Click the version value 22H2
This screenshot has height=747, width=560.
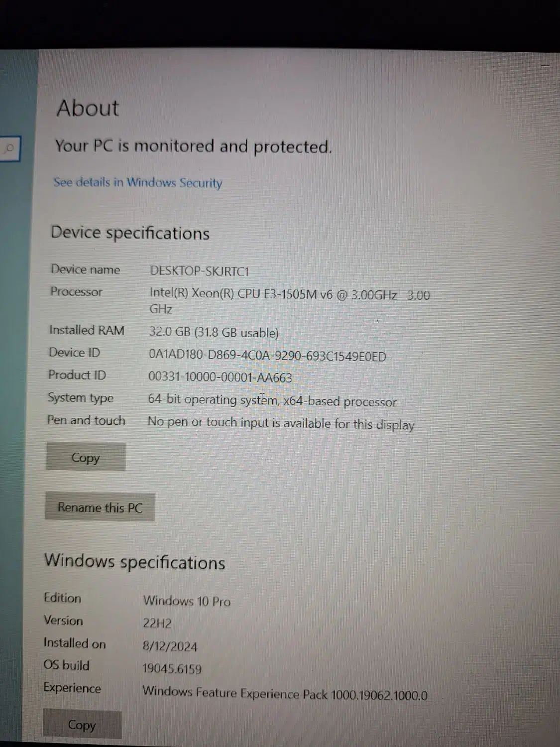(x=157, y=622)
